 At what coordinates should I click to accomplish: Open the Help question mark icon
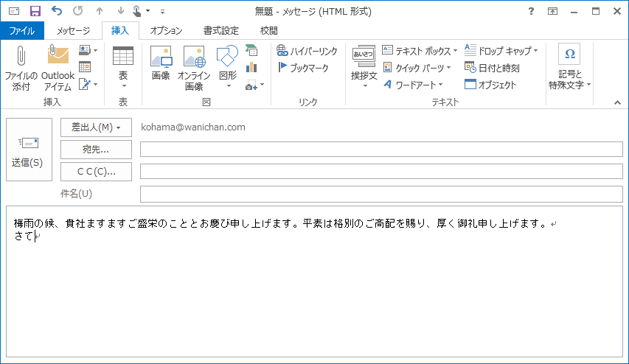click(531, 11)
